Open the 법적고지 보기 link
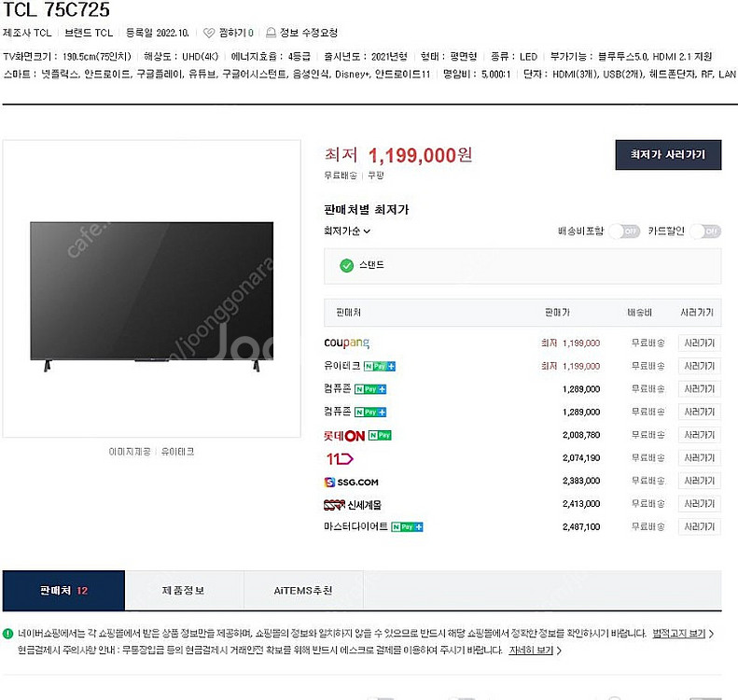Screen dimensions: 738x700 [678, 634]
